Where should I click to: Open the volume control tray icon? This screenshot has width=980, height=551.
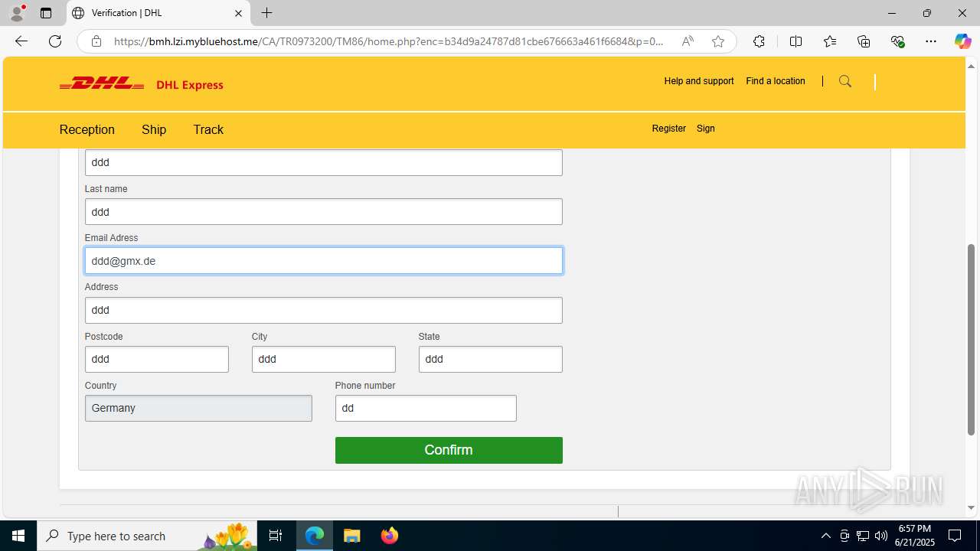coord(881,536)
